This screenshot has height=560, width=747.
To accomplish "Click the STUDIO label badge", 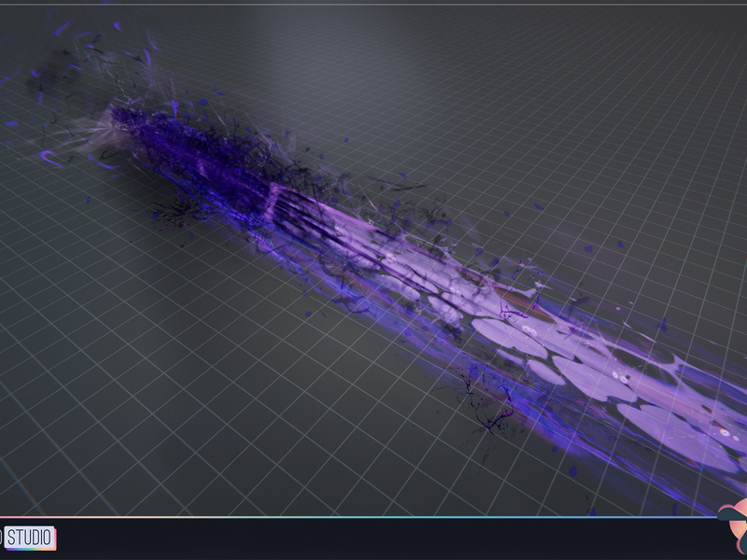I will coord(30,538).
